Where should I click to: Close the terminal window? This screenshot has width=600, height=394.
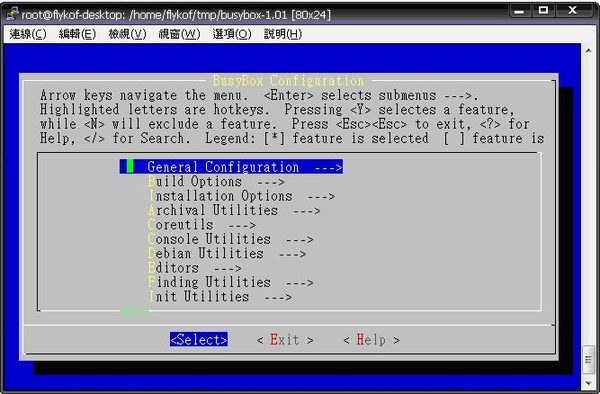573,11
